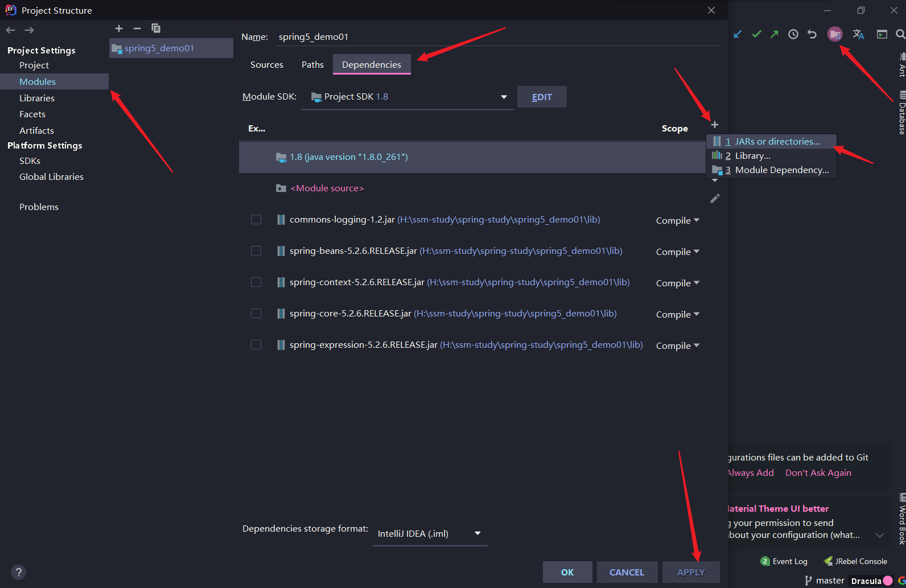Open Modules under Project Settings
The width and height of the screenshot is (906, 588).
click(54, 81)
